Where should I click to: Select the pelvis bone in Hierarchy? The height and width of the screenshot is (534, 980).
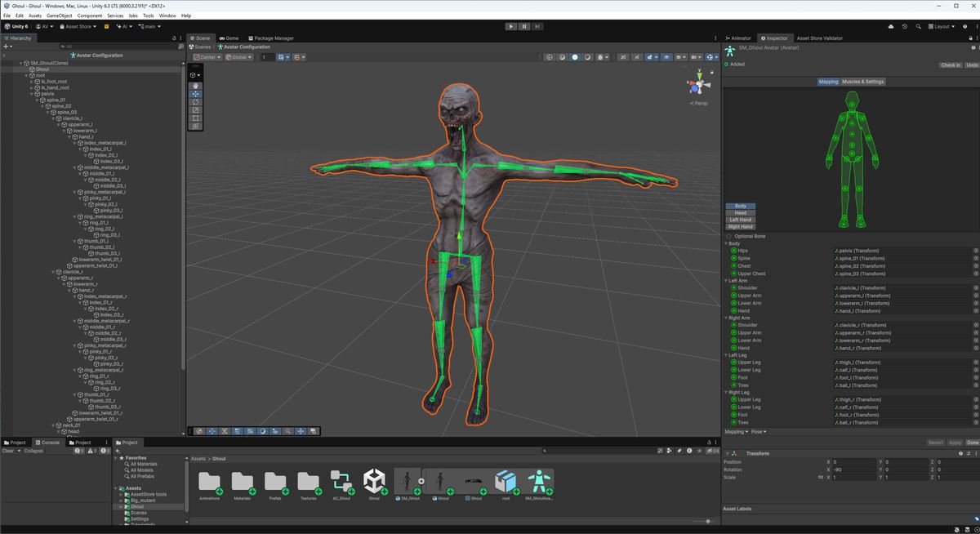[x=47, y=94]
